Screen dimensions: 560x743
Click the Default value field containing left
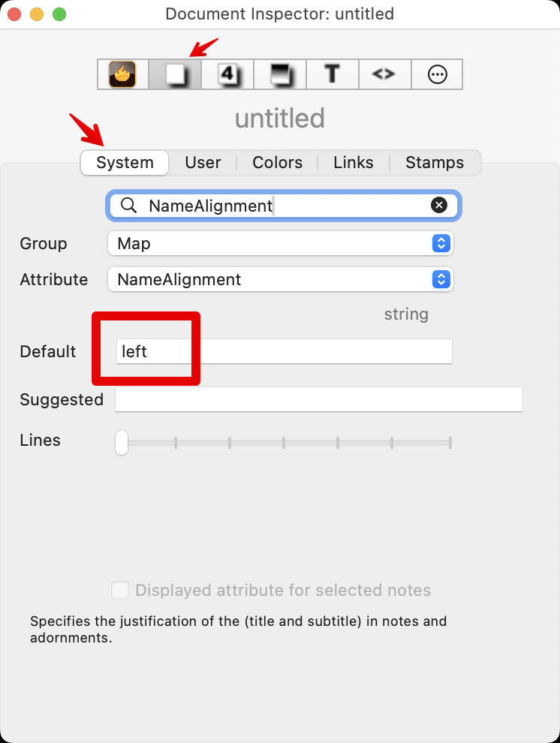[x=284, y=351]
